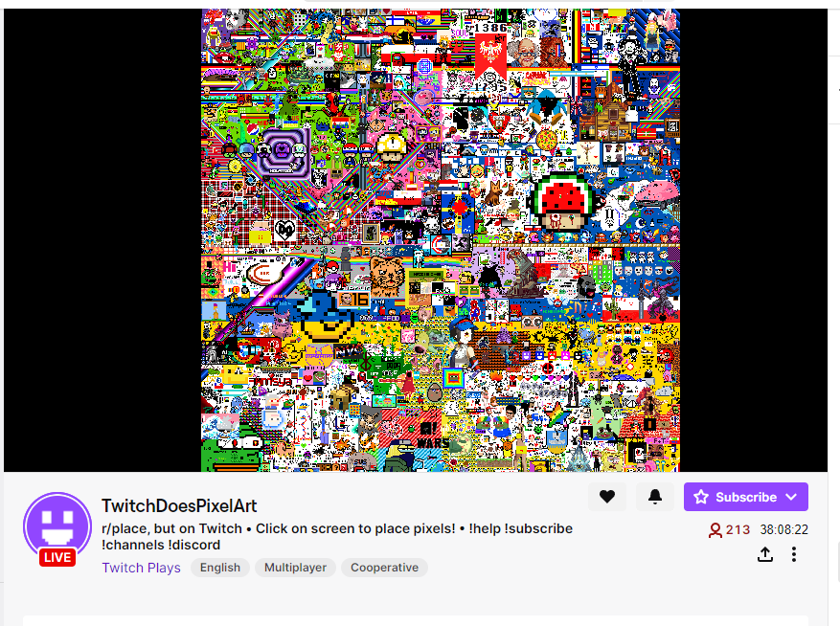Viewport: 840px width, 626px height.
Task: Select the English tag
Action: [x=220, y=568]
